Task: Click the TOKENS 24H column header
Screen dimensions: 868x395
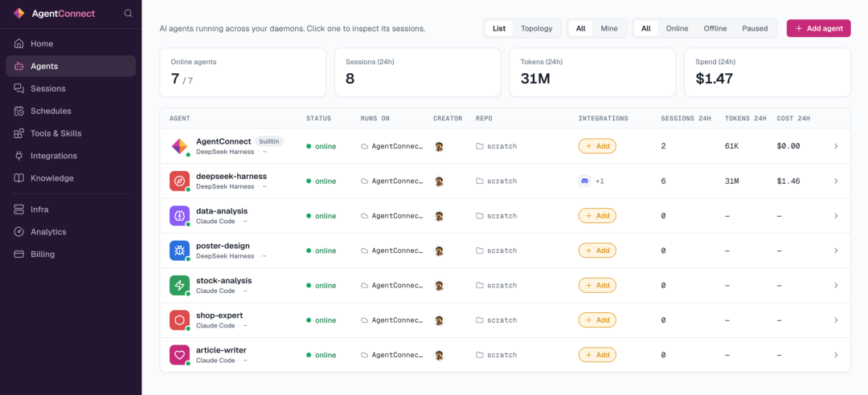Action: tap(746, 118)
